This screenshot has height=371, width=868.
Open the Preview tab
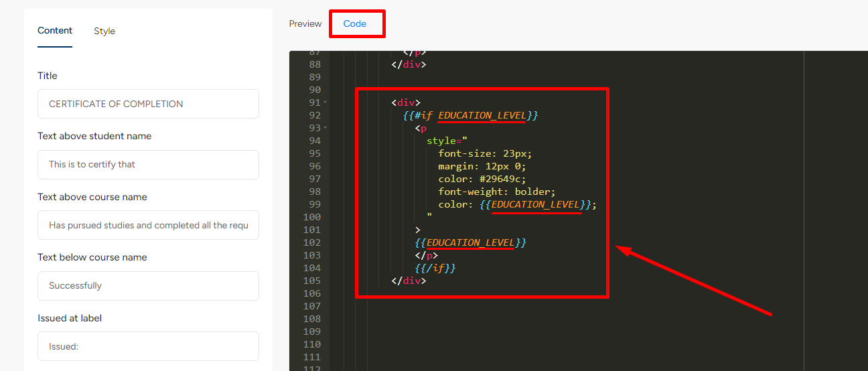(x=305, y=23)
